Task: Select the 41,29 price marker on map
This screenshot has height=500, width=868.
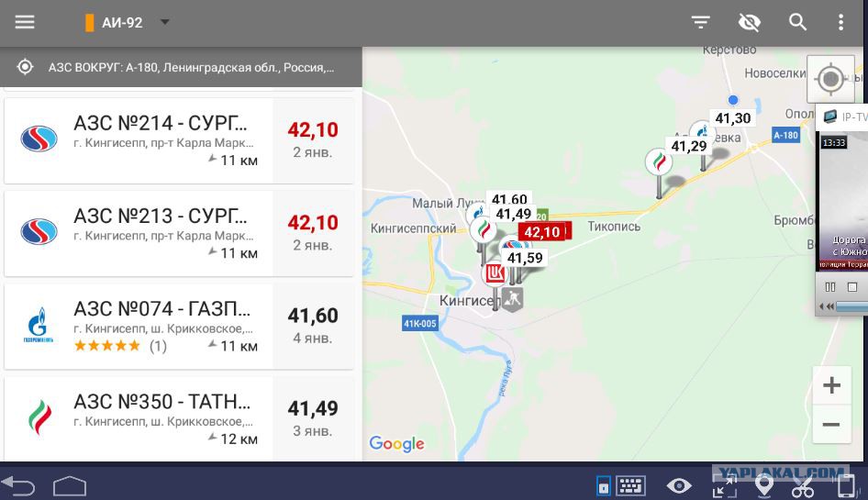Action: point(689,146)
